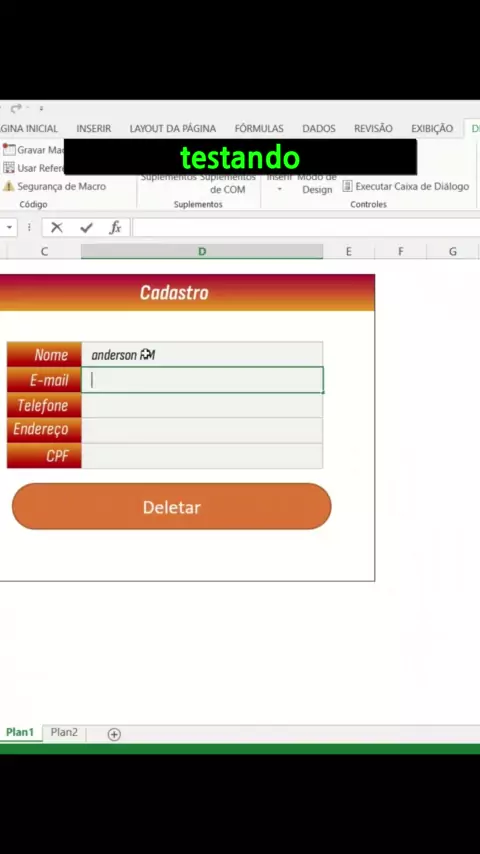Open the FÓRMULAS ribbon tab
480x854 pixels.
pyautogui.click(x=259, y=129)
